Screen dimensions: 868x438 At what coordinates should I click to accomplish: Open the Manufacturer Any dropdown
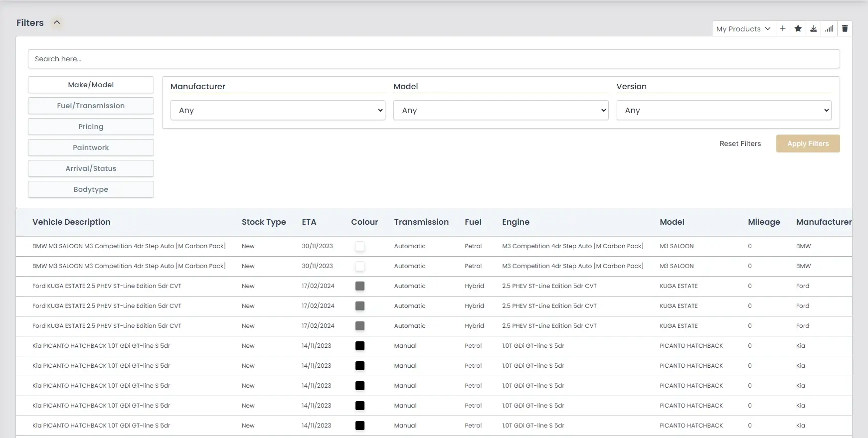click(278, 110)
